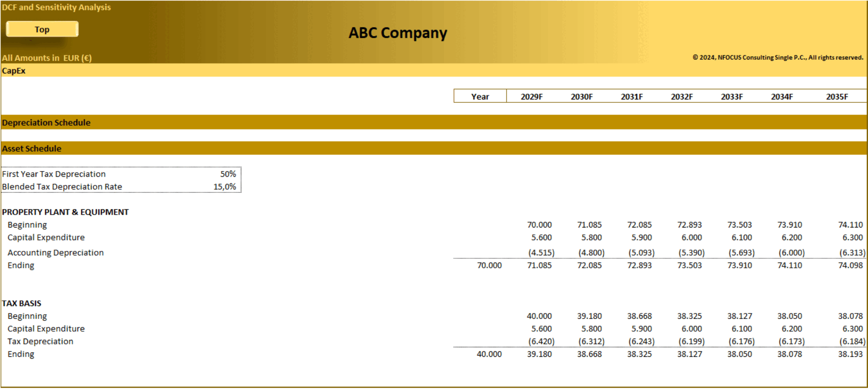Select Tax Depreciation (6.243) cell
The image size is (868, 392).
[x=641, y=342]
